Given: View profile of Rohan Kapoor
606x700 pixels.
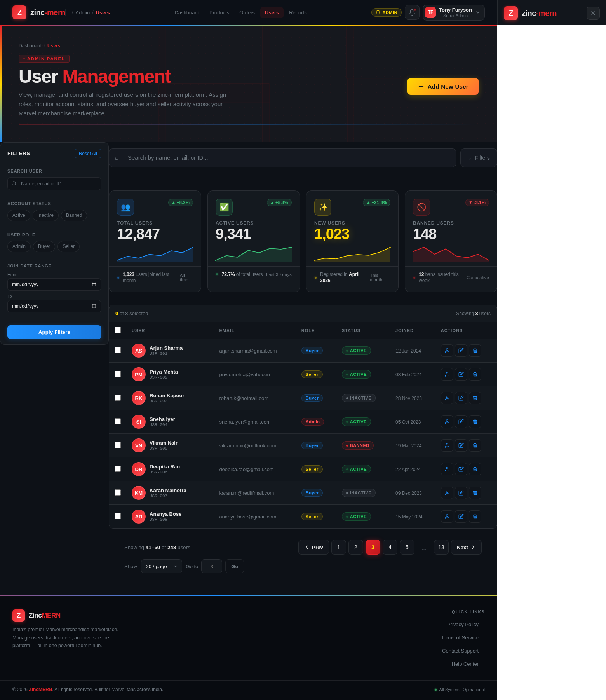Looking at the screenshot, I should pos(447,398).
